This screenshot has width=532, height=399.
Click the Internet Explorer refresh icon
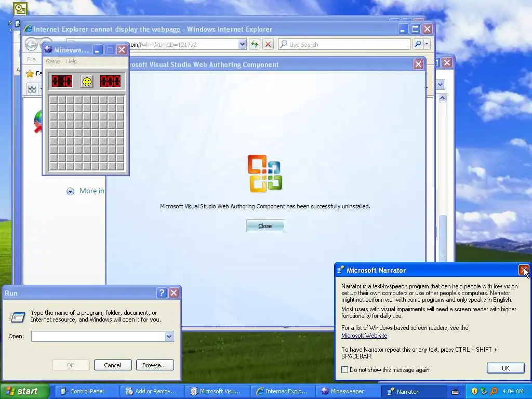point(255,45)
